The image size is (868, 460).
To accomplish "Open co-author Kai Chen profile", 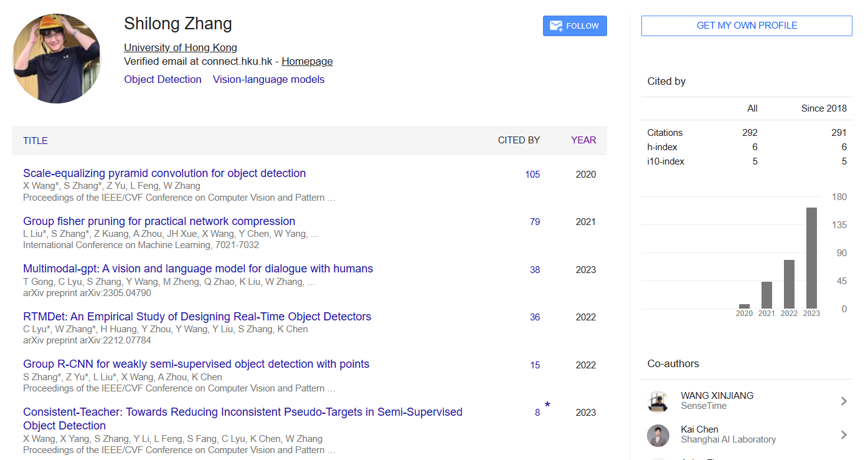I will 699,429.
